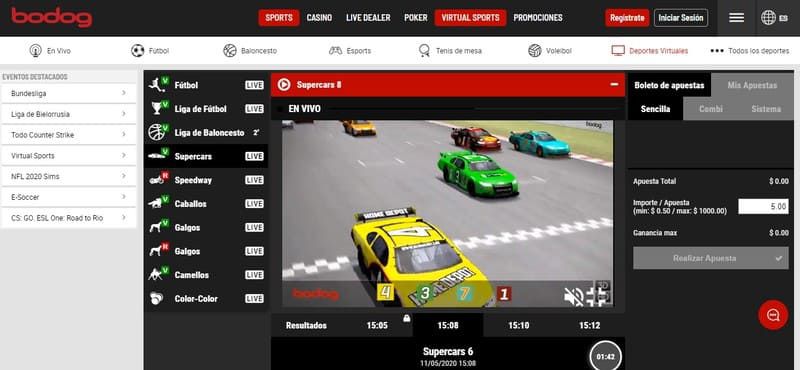The height and width of the screenshot is (370, 800).
Task: Click the Regístrate button
Action: [627, 18]
